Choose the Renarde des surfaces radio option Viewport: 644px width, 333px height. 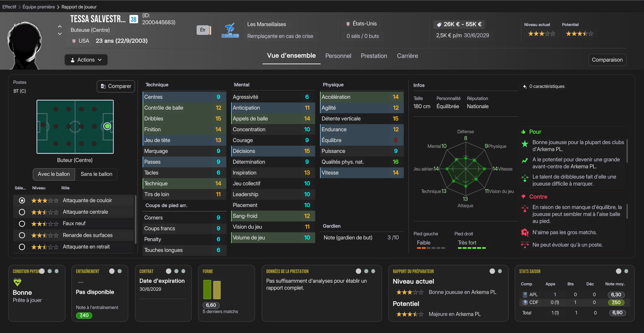click(22, 235)
